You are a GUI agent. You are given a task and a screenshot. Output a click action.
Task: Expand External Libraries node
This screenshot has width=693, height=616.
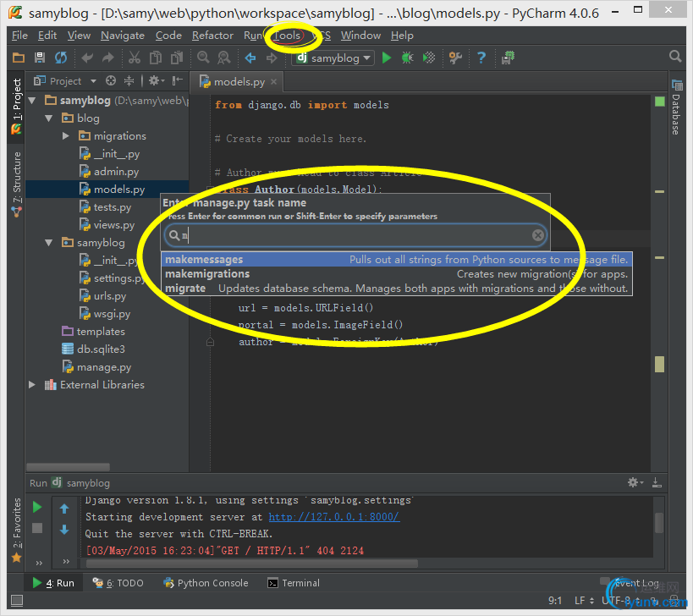point(32,384)
